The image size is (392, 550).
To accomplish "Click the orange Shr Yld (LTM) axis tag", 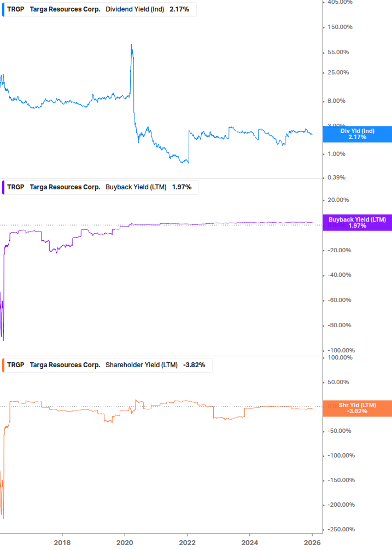I will [x=358, y=408].
